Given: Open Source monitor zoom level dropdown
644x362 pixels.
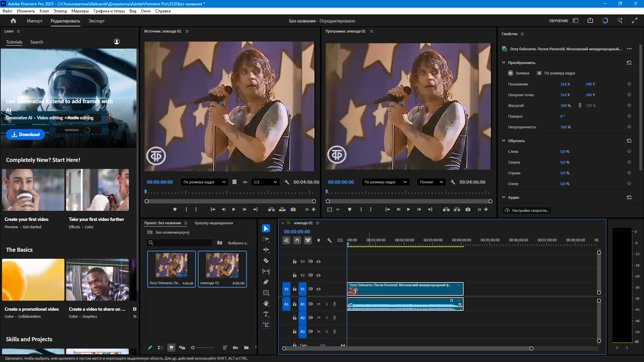Looking at the screenshot, I should [204, 182].
